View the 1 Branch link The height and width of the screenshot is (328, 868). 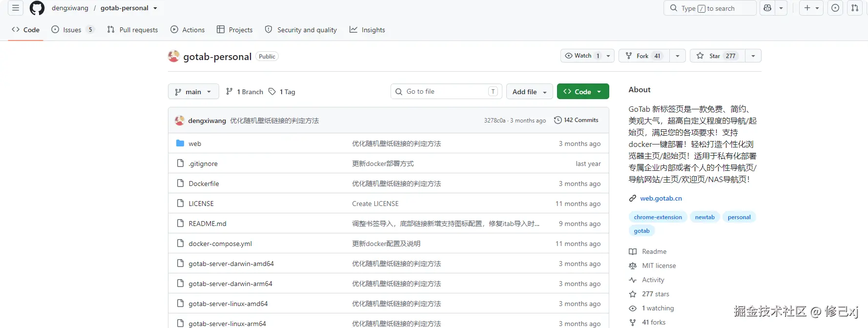(x=245, y=92)
